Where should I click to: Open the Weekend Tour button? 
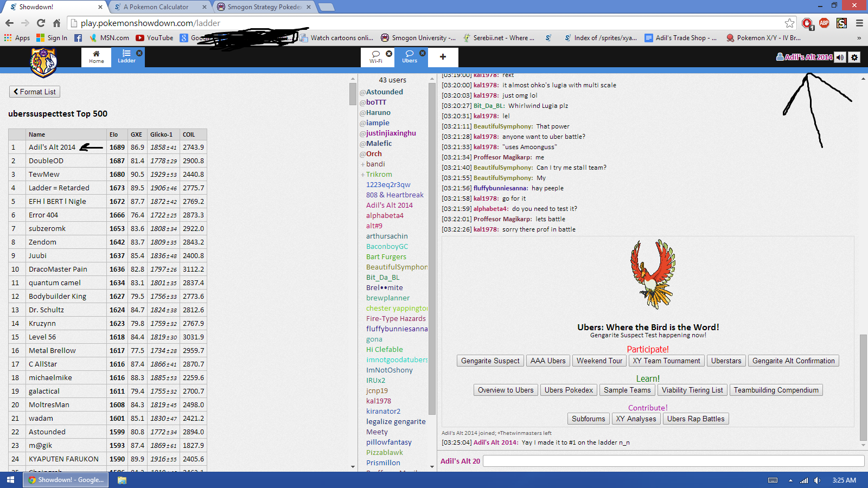599,361
